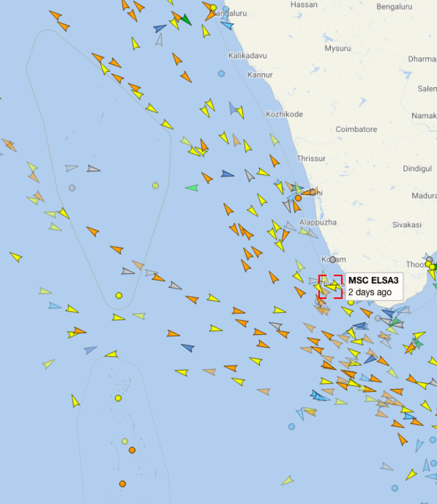Click the blue dot nearest the bottom edge

click(395, 488)
